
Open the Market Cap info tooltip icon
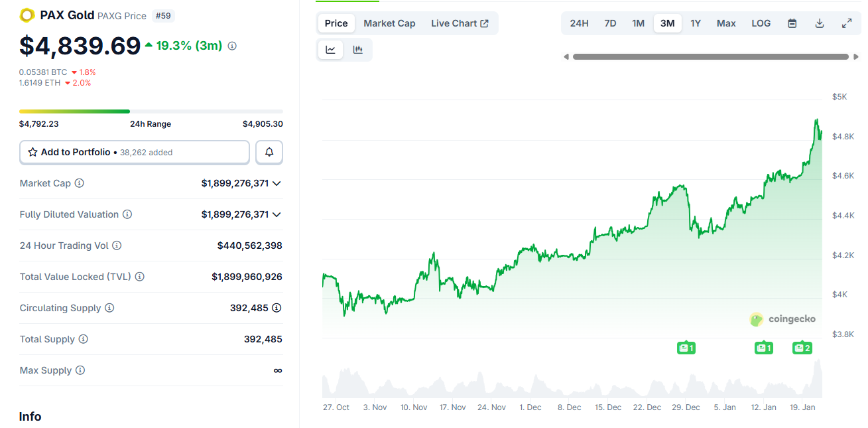pos(80,183)
